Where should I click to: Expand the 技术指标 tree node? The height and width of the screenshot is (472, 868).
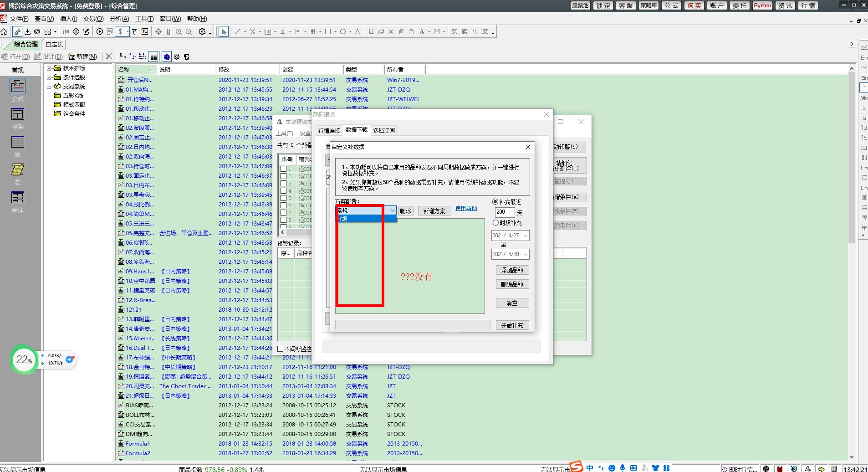tap(49, 68)
